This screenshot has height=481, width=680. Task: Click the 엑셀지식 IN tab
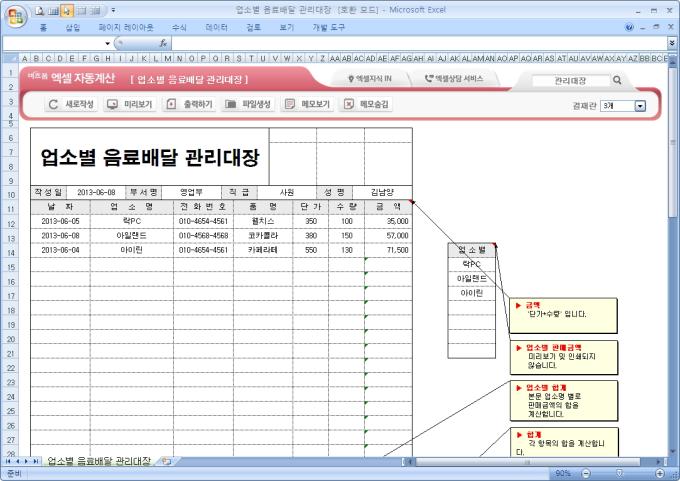click(x=369, y=79)
